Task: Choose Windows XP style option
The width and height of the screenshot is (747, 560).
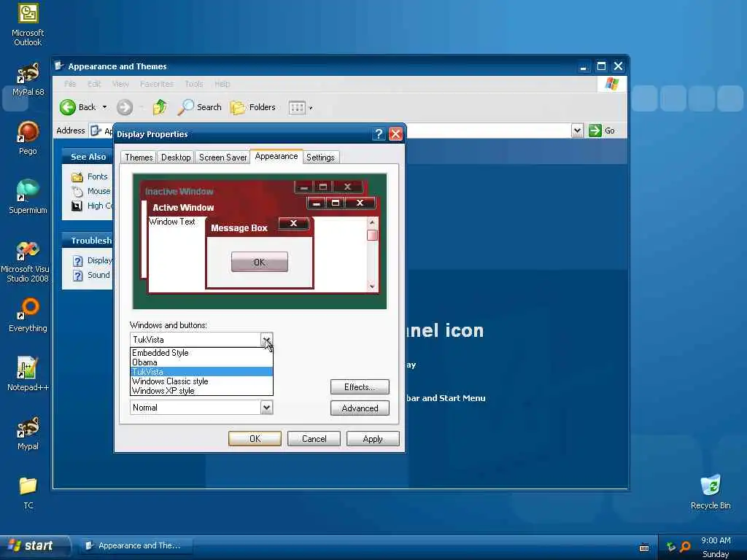Action: coord(201,391)
